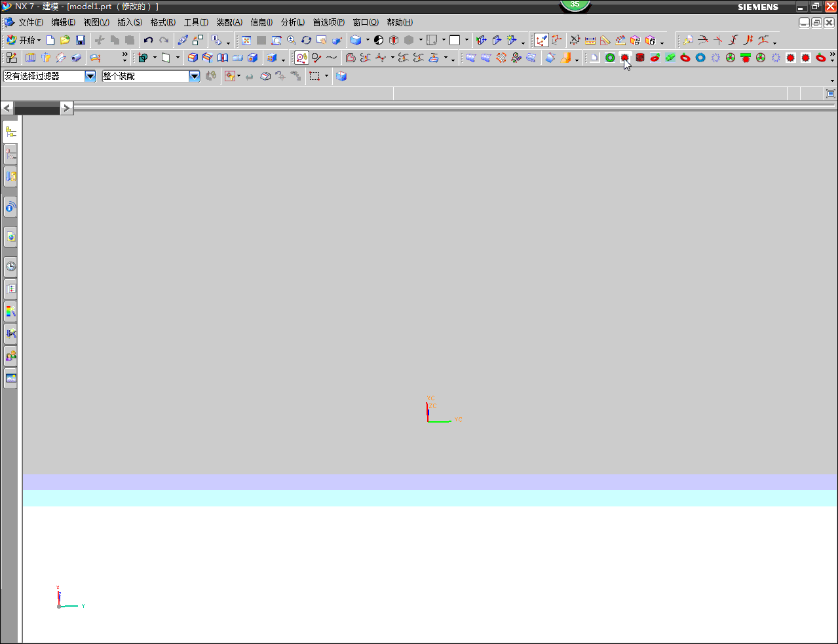838x644 pixels.
Task: Click the Pan hand icon
Action: (x=322, y=40)
